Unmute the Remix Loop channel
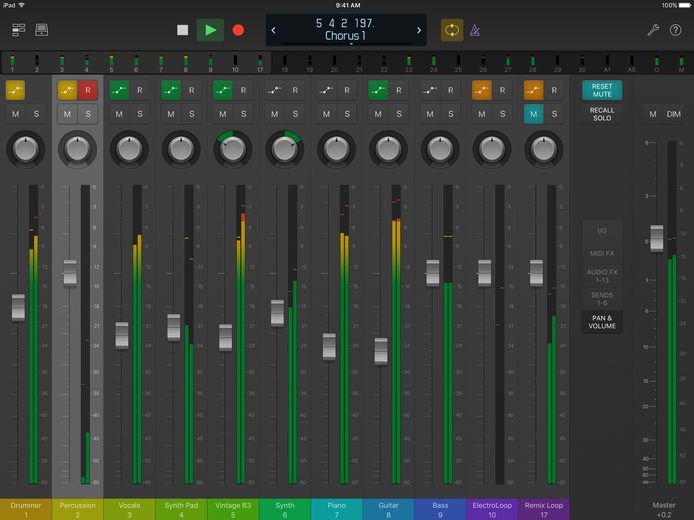694x520 pixels. [x=533, y=114]
